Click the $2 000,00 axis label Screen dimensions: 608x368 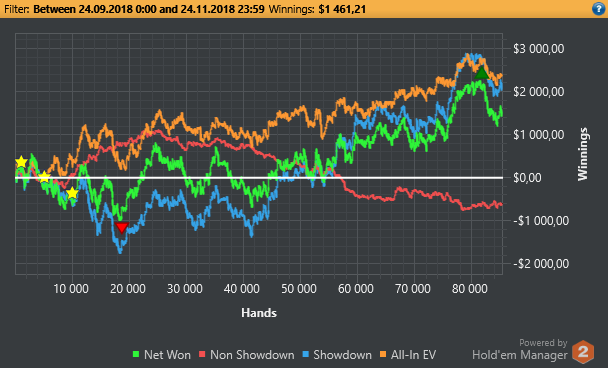539,92
